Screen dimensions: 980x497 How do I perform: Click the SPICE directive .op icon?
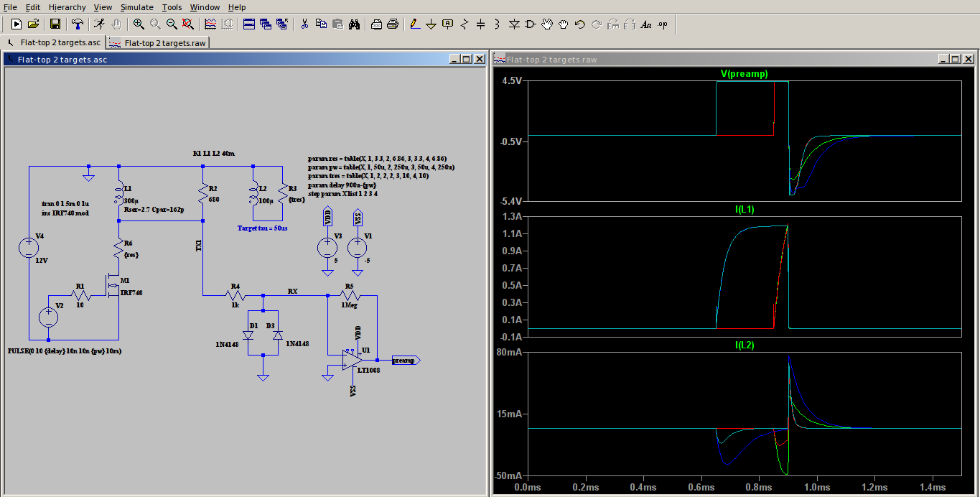click(662, 24)
